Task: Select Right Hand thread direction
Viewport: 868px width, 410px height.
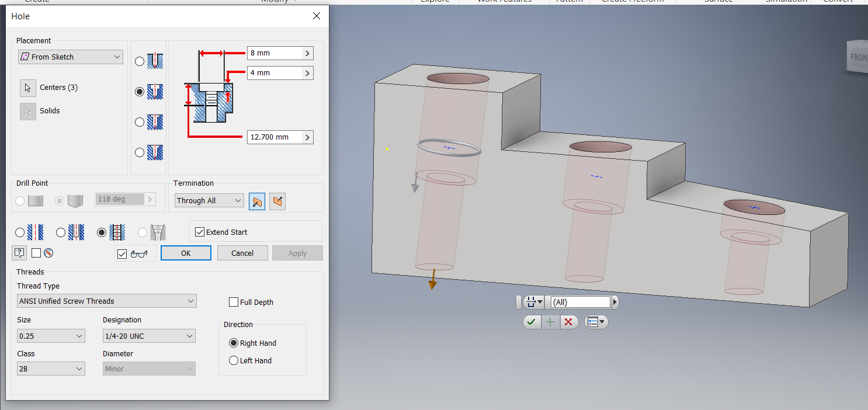Action: [234, 343]
